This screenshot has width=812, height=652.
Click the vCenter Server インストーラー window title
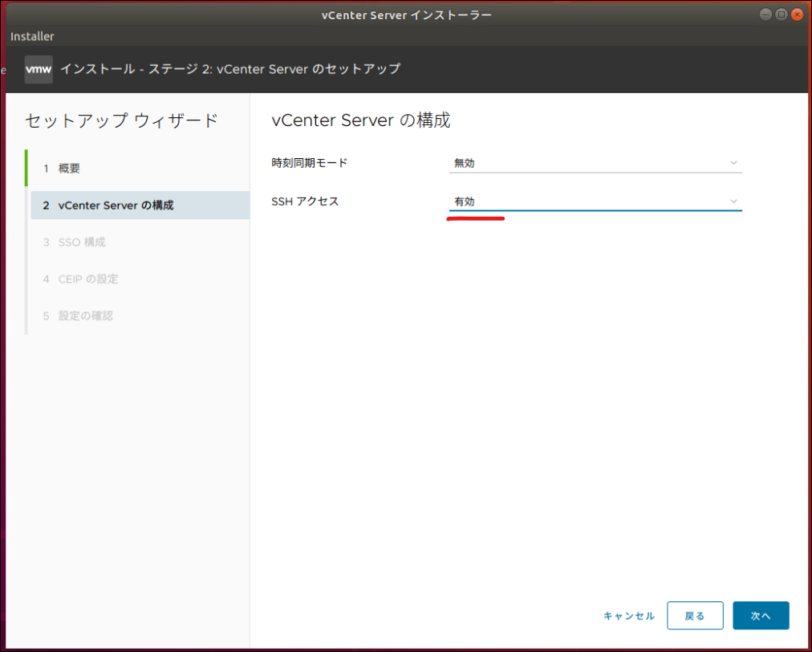407,15
